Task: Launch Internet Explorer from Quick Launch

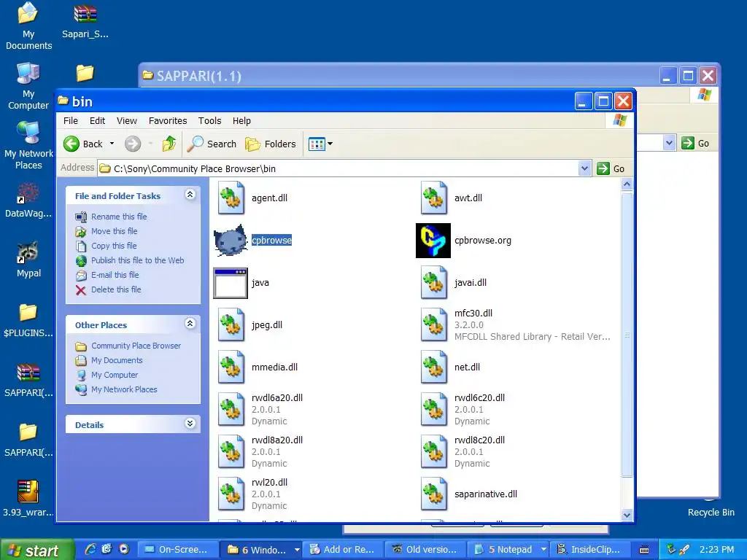Action: click(90, 549)
